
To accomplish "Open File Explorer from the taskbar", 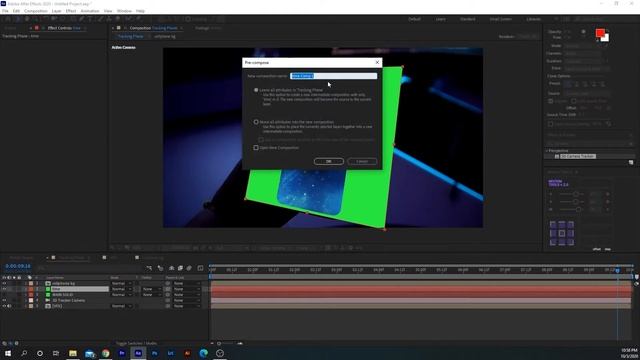I will pyautogui.click(x=73, y=353).
